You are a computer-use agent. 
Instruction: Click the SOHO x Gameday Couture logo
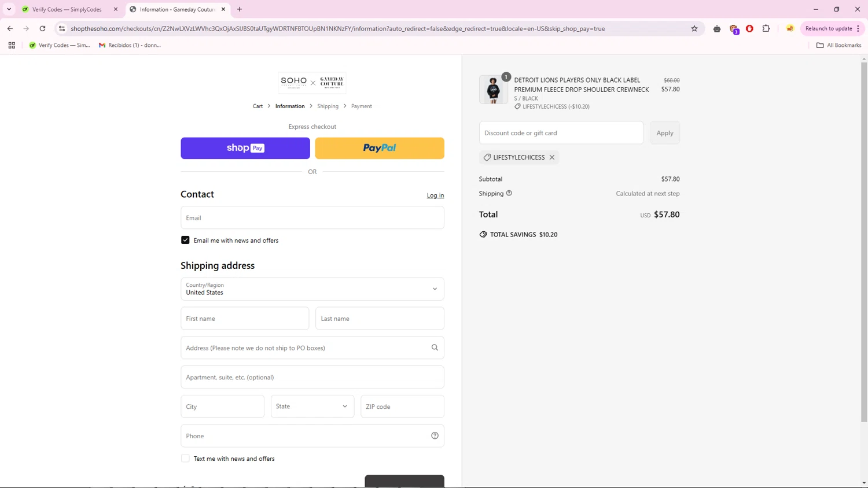coord(312,83)
